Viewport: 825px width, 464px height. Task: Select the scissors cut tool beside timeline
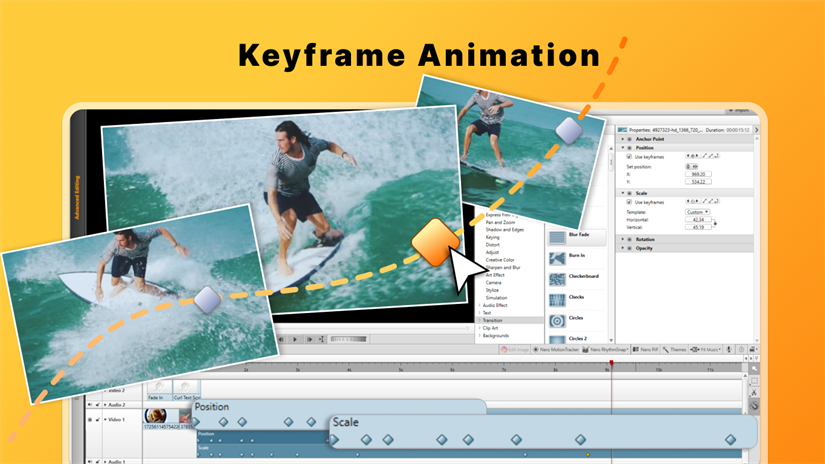tap(754, 392)
